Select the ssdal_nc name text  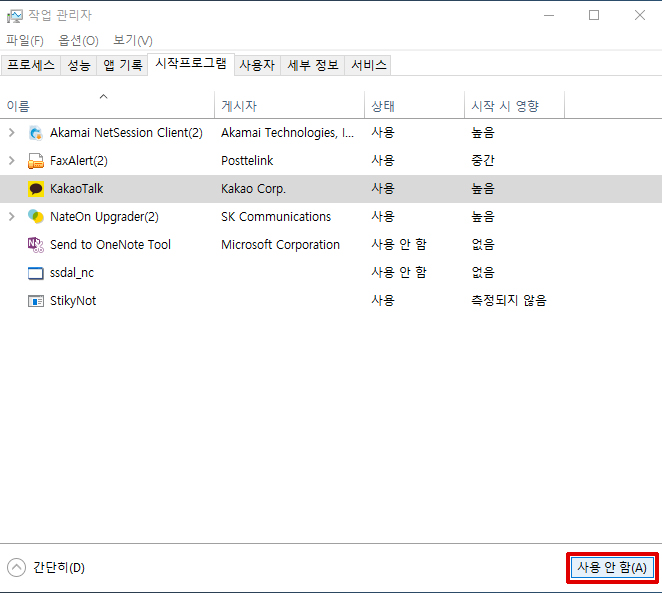(x=72, y=273)
